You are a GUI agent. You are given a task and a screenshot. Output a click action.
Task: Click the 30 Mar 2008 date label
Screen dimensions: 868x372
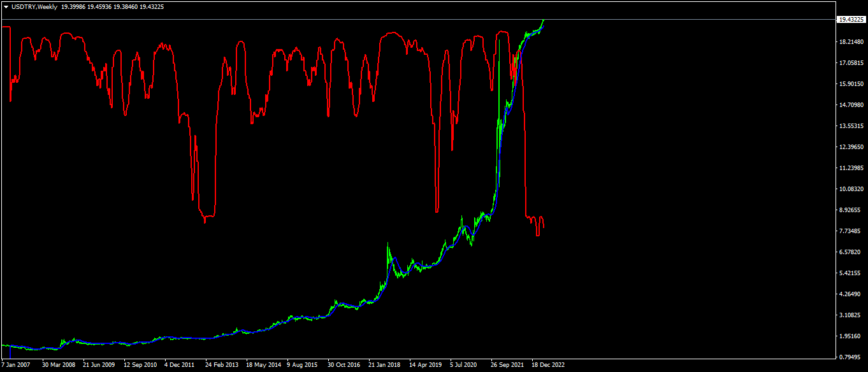pos(59,366)
